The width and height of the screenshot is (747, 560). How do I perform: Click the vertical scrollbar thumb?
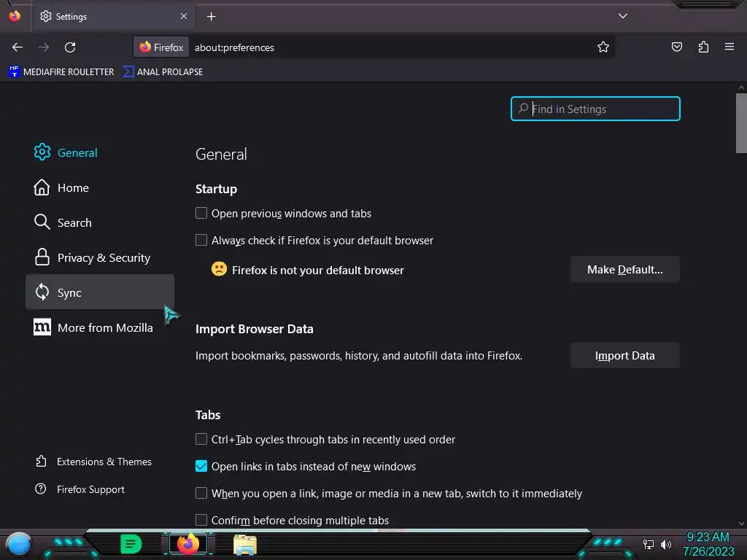[x=741, y=123]
